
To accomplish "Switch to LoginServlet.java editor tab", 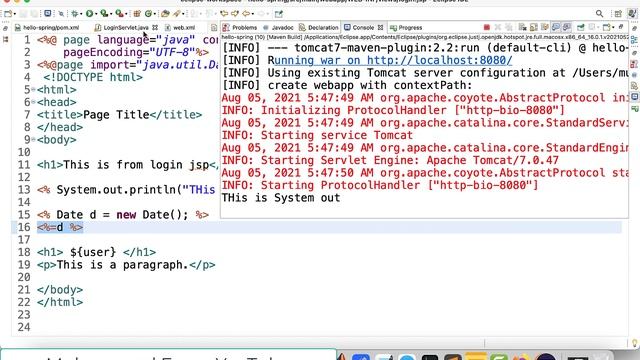I will click(122, 27).
